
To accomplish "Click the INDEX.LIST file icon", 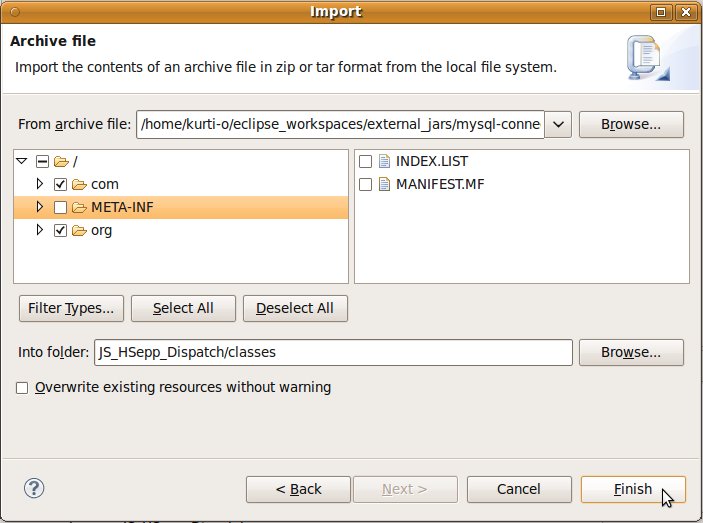I will coord(384,162).
